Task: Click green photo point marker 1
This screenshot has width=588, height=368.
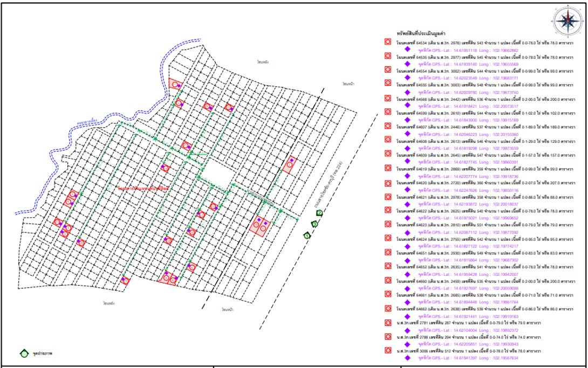Action: [x=307, y=236]
